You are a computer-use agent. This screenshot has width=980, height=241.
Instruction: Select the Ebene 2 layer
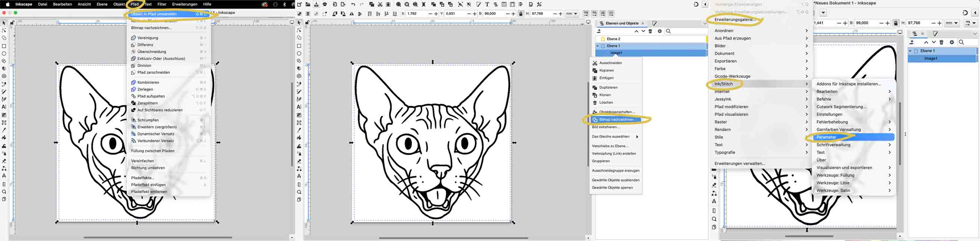[x=613, y=39]
